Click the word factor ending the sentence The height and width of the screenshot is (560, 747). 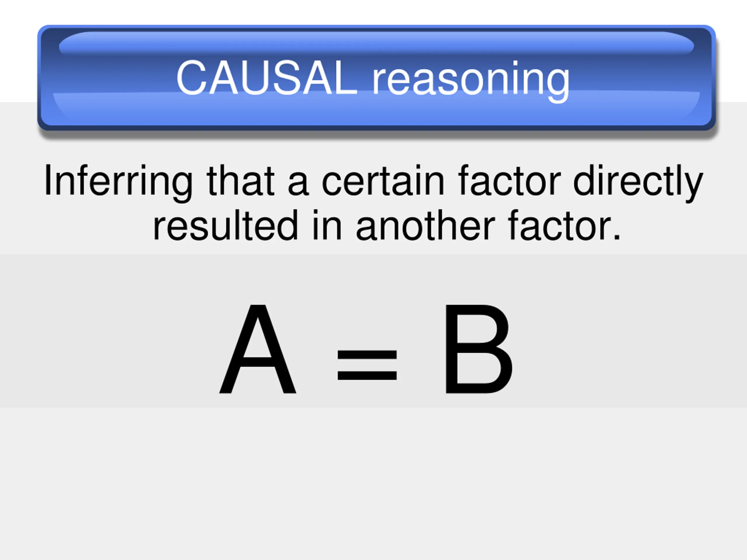pyautogui.click(x=564, y=225)
